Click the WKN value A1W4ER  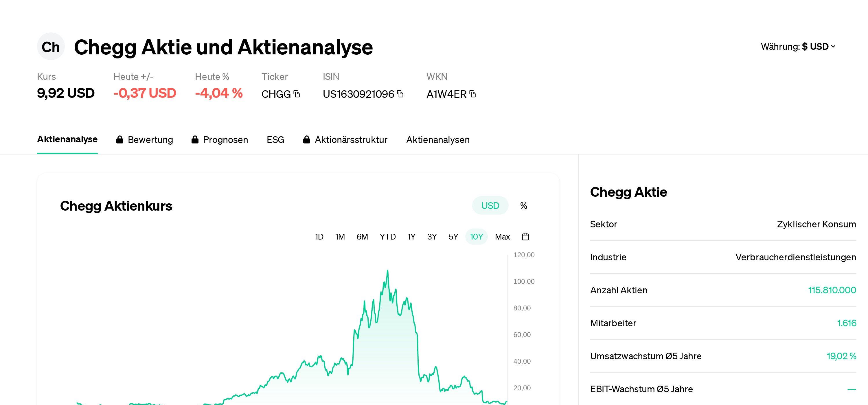pyautogui.click(x=446, y=94)
